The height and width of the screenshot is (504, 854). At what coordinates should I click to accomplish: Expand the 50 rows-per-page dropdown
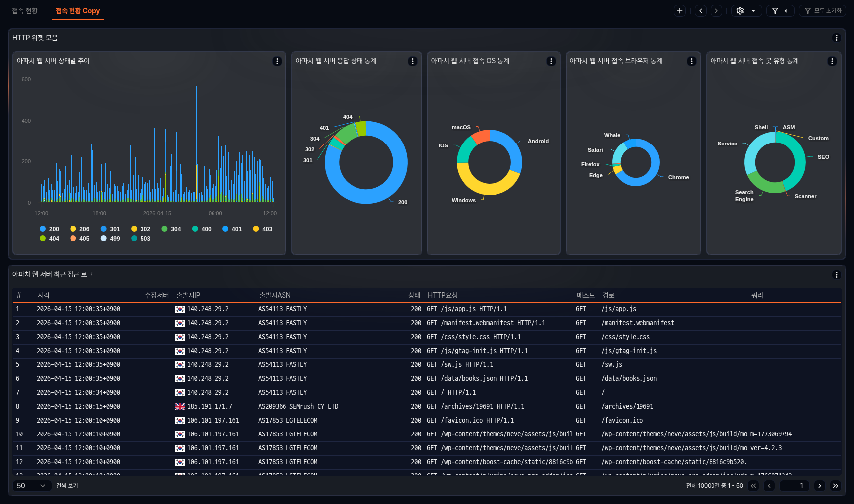click(x=31, y=486)
